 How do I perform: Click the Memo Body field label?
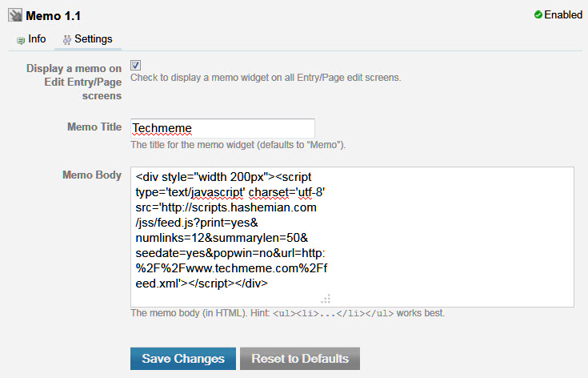click(x=92, y=175)
